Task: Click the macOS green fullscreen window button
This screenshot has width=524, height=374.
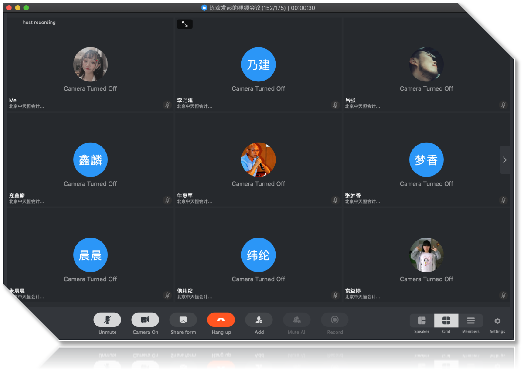Action: coord(26,7)
